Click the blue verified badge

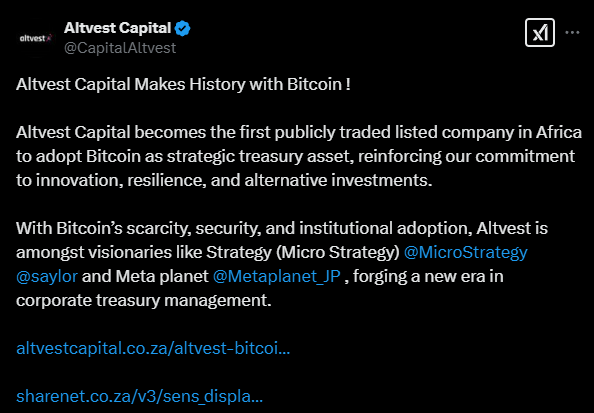tap(183, 28)
